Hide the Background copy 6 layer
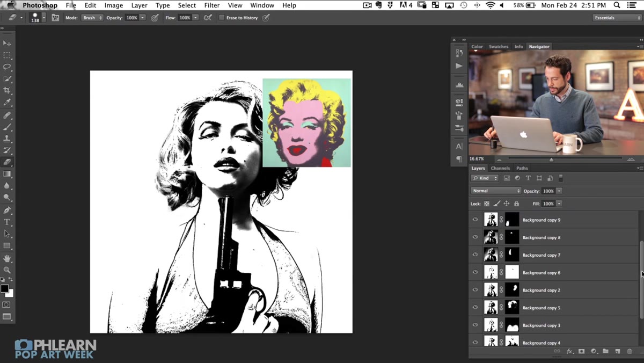Image resolution: width=644 pixels, height=363 pixels. 475,272
